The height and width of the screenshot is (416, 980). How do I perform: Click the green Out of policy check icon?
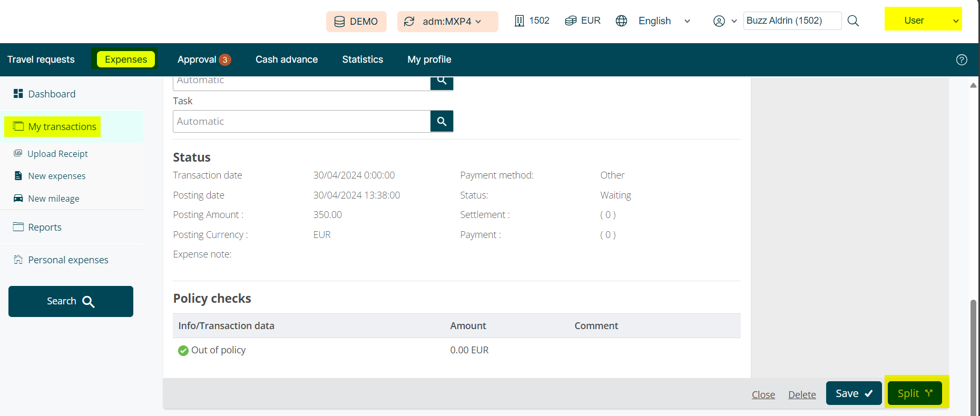[x=183, y=351]
